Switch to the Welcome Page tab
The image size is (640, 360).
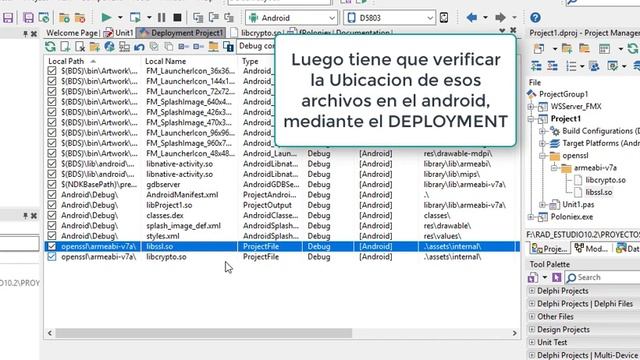point(71,33)
